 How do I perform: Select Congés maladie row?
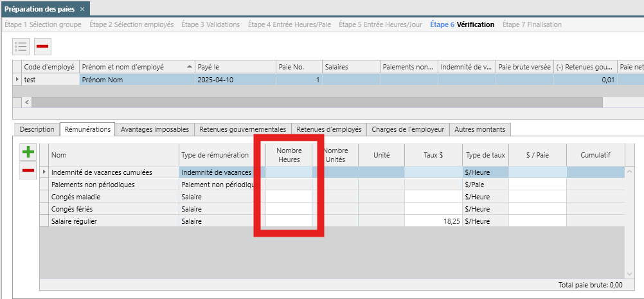(332, 197)
